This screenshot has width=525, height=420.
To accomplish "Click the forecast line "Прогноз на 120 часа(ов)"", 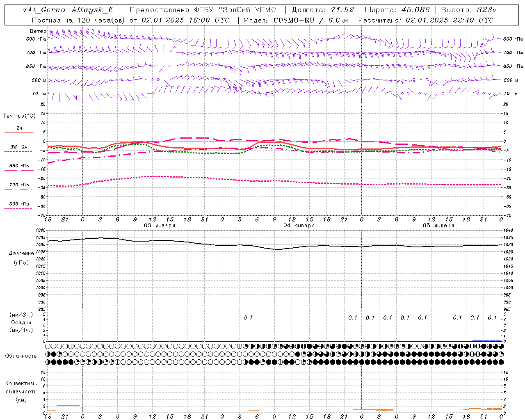I will point(78,20).
